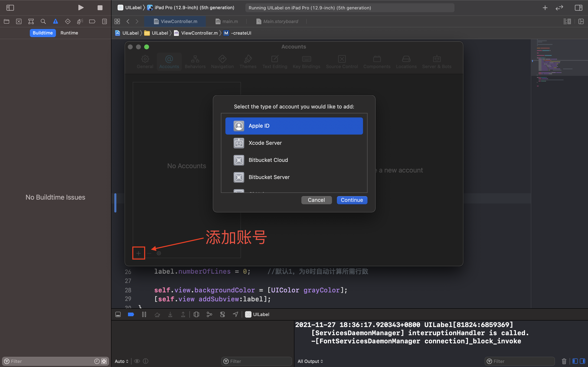Open Debug Memory Graph icon
The height and width of the screenshot is (367, 588).
(x=209, y=314)
